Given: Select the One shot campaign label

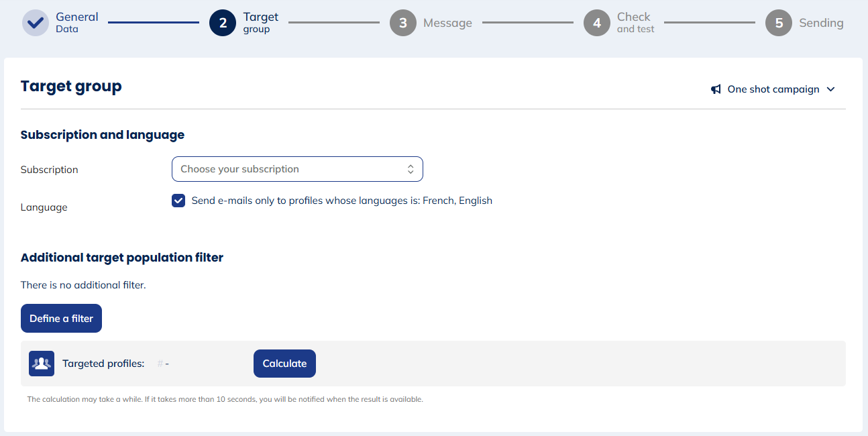Looking at the screenshot, I should [x=773, y=89].
